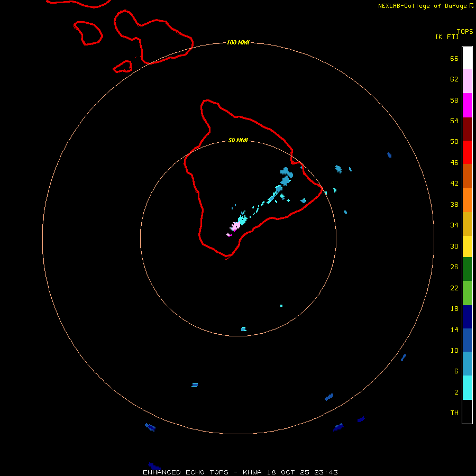Click the legend value 46
476x476 pixels.
click(x=454, y=162)
